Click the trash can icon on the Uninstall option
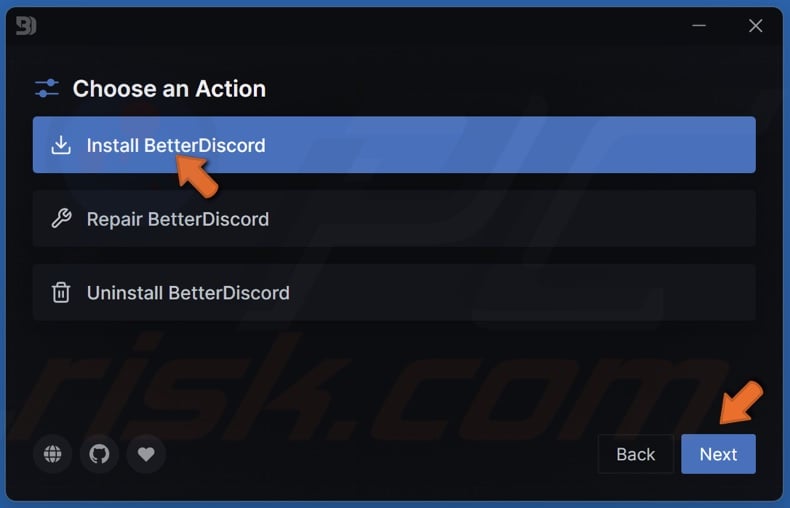 click(61, 293)
